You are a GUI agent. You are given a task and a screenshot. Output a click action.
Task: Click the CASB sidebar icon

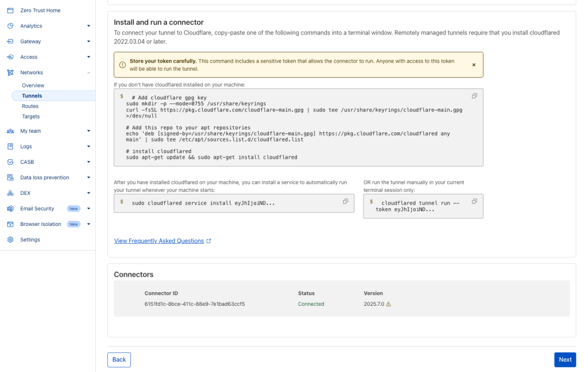coord(10,162)
